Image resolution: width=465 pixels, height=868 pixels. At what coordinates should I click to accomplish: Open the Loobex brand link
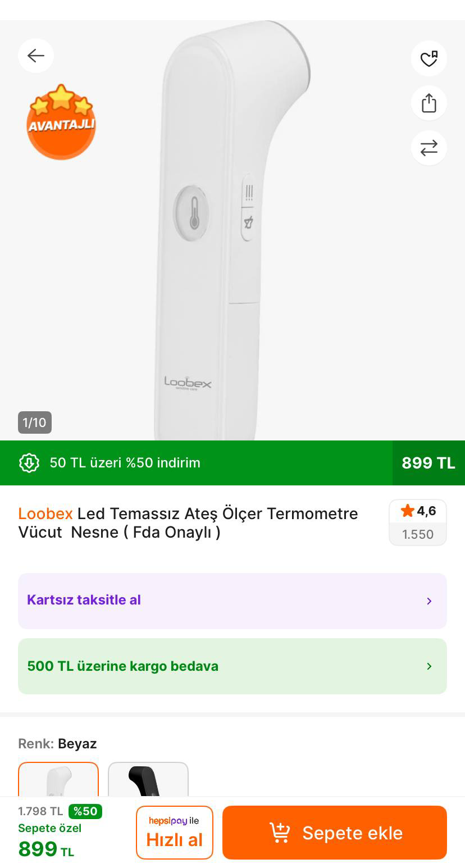point(45,513)
